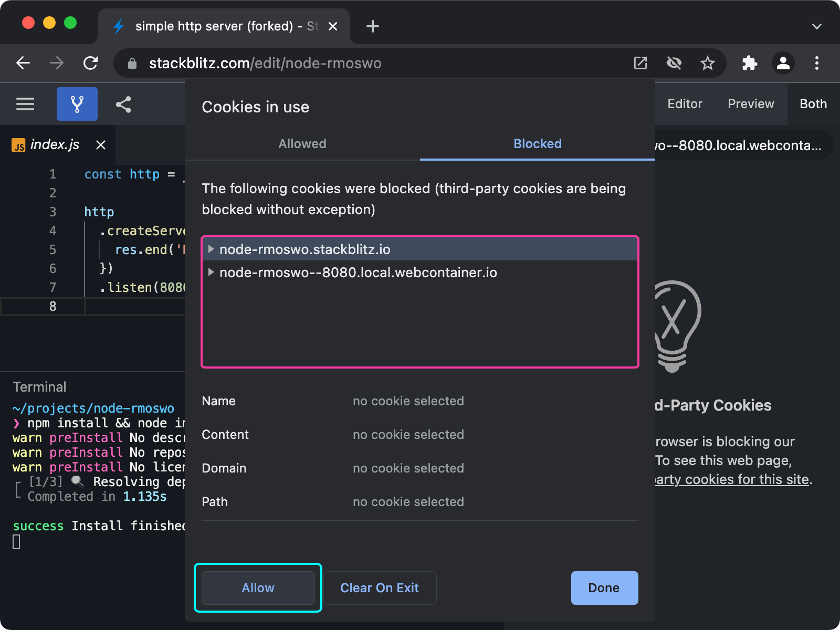Open the Chrome profile icon
The height and width of the screenshot is (630, 840).
(783, 63)
